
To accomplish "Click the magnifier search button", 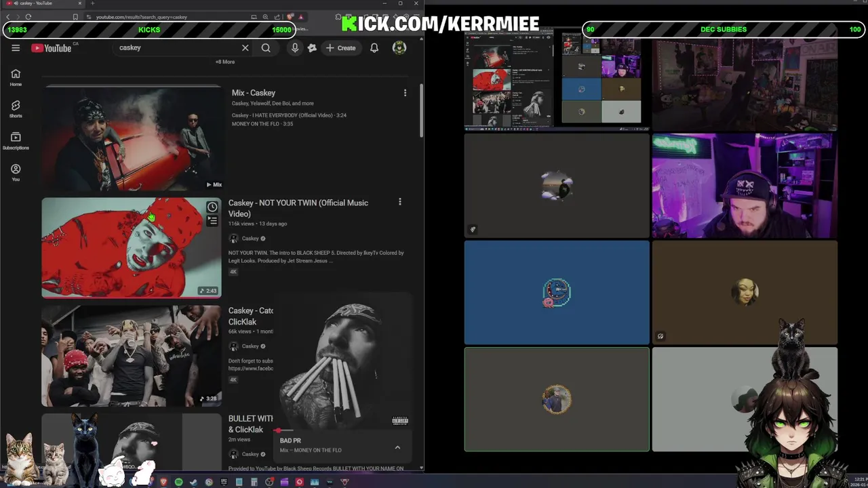I will coord(266,48).
